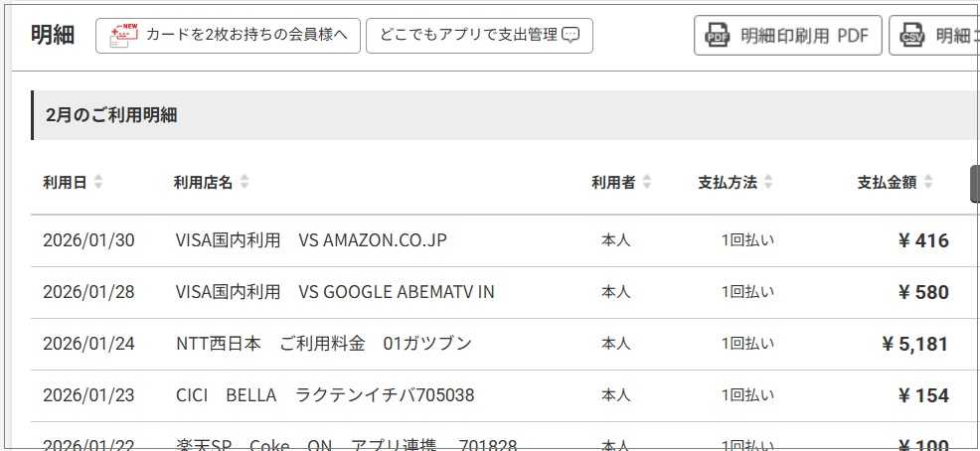
Task: Click the speech bubble icon after 支出管理
Action: (571, 35)
